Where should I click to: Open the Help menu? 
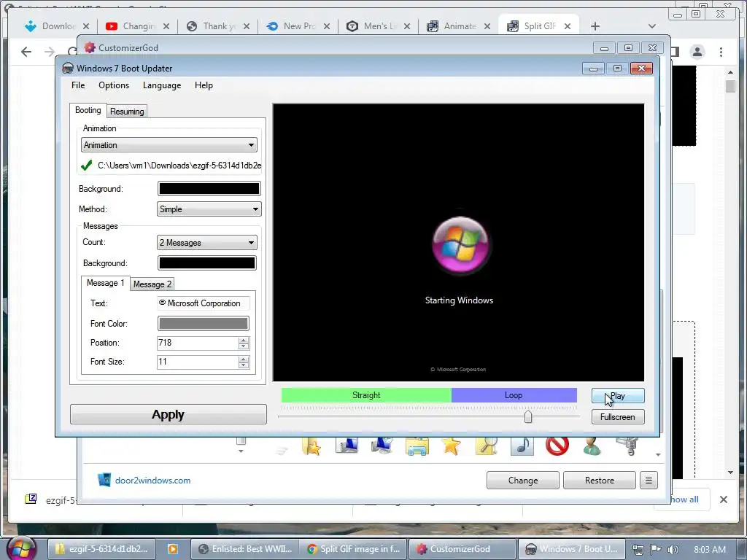pyautogui.click(x=204, y=85)
